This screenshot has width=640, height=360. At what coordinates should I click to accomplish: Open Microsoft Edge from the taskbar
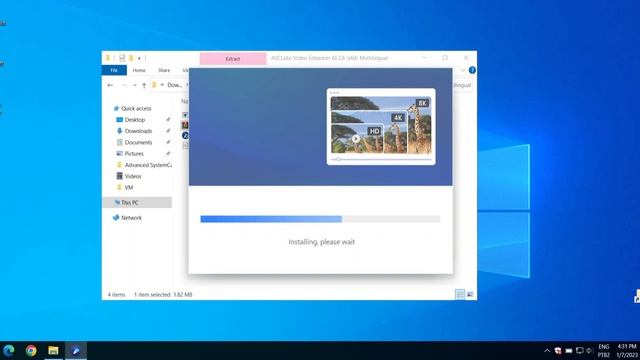[9, 350]
